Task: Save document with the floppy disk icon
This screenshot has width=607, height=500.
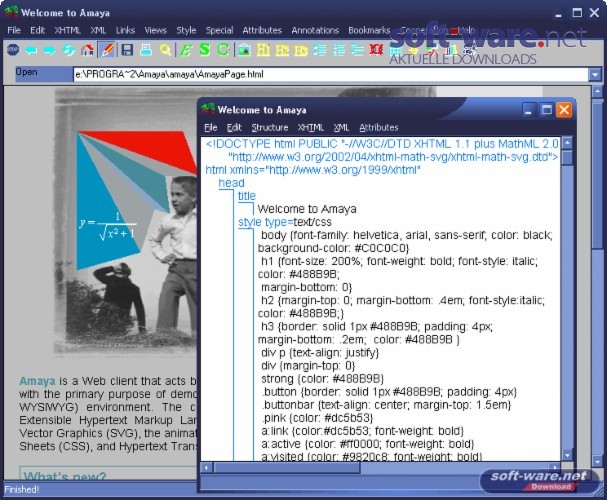Action: click(127, 50)
